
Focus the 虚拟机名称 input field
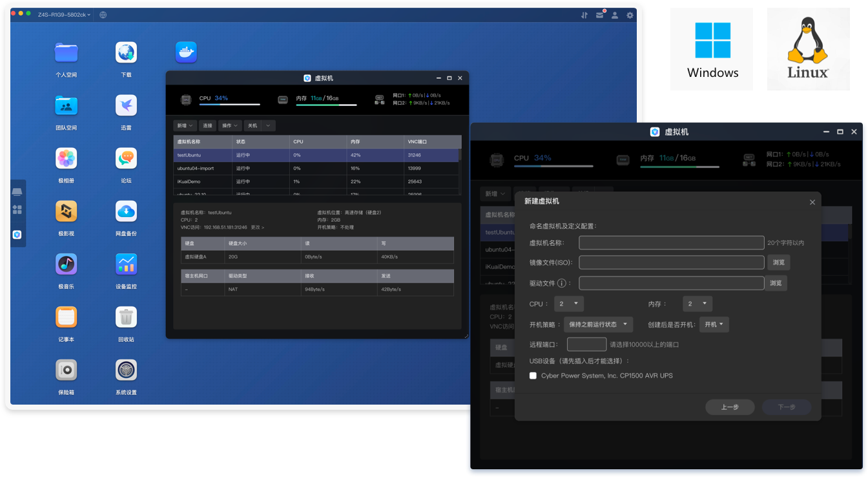pos(672,242)
